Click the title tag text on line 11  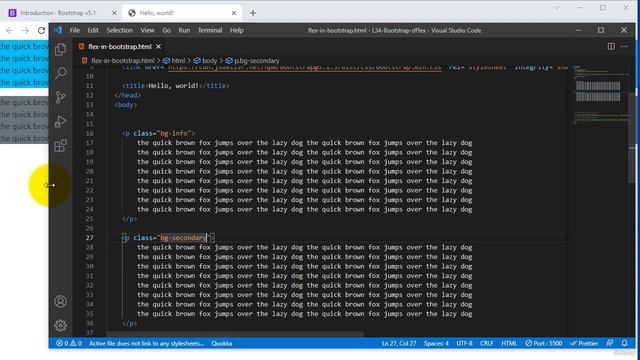[176, 86]
